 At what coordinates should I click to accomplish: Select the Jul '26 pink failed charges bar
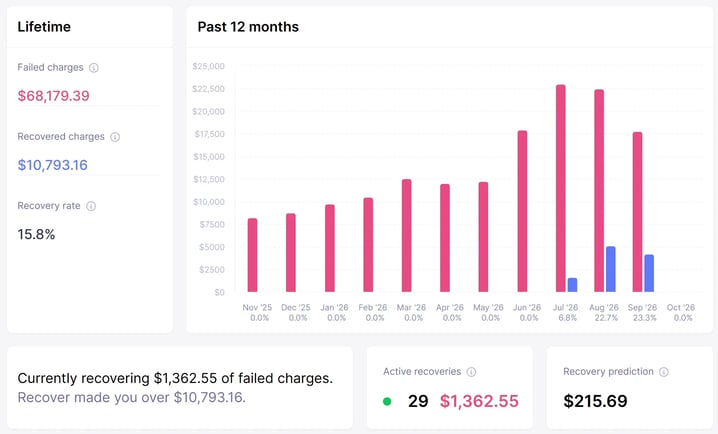tap(560, 188)
